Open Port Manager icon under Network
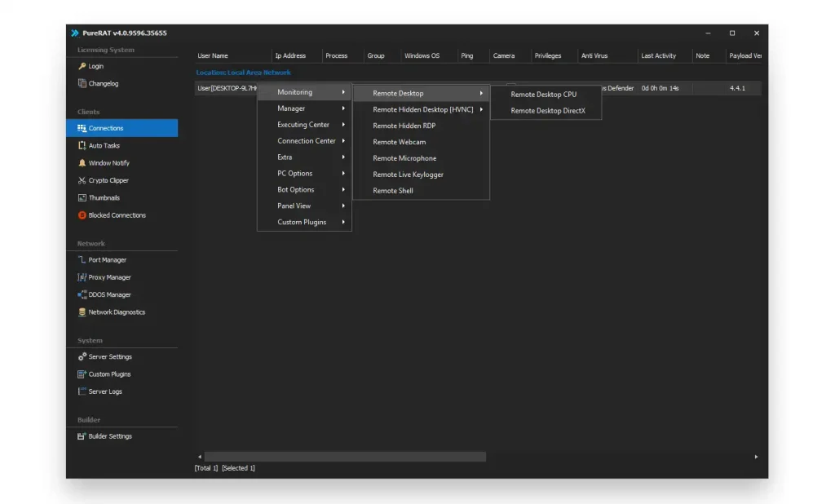The height and width of the screenshot is (504, 835). [x=82, y=259]
